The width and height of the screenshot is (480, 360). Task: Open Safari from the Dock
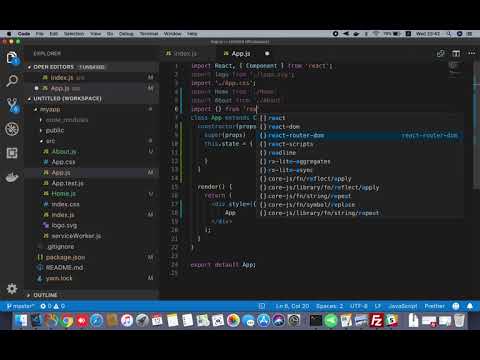coord(97,321)
